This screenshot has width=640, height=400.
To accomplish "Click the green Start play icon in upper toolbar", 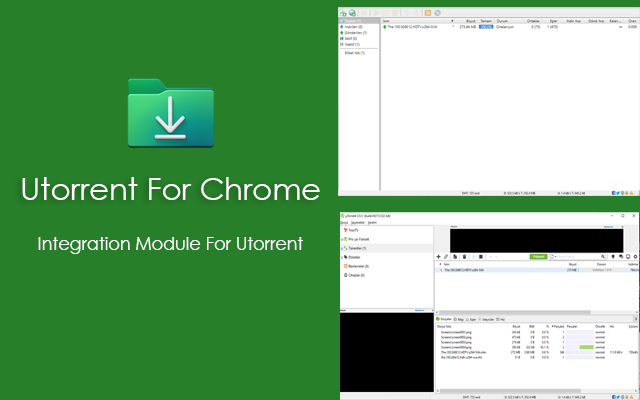I will pos(376,13).
